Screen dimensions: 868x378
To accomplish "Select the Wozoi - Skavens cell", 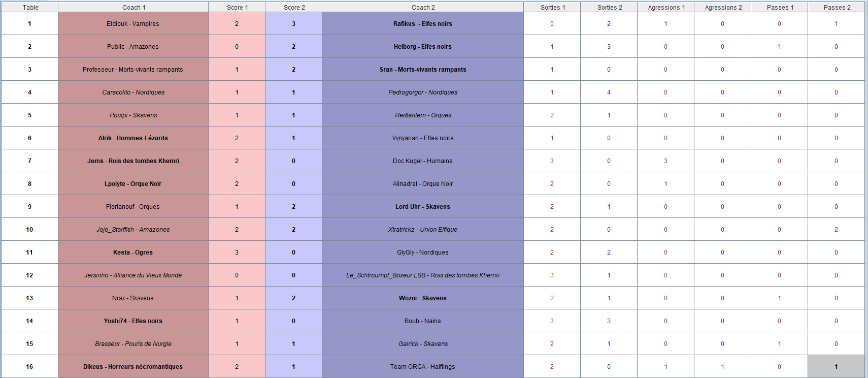I will tap(423, 298).
